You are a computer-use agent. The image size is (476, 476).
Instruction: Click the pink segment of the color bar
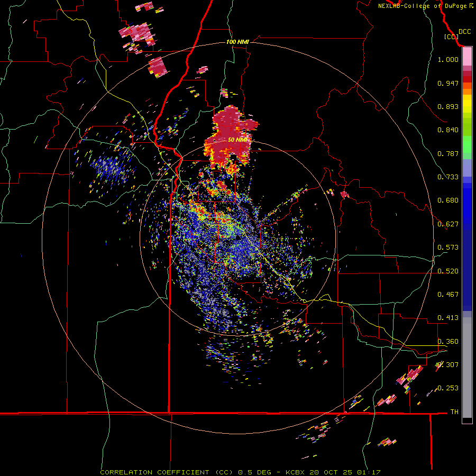[467, 57]
